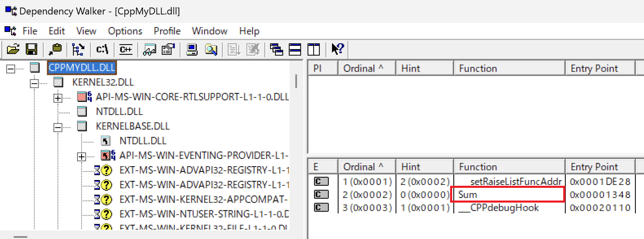Open the module Properties icon
Viewport: 644px width, 239px height.
click(x=168, y=50)
